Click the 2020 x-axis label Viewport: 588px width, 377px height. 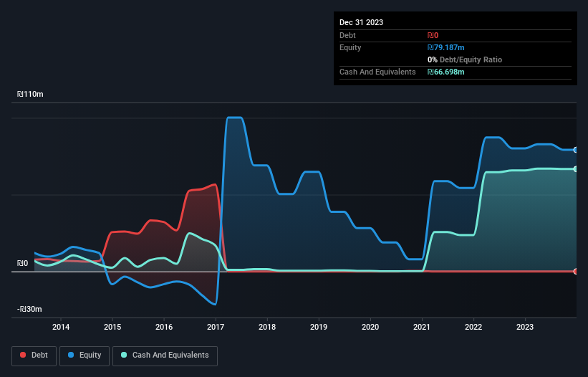[370, 327]
